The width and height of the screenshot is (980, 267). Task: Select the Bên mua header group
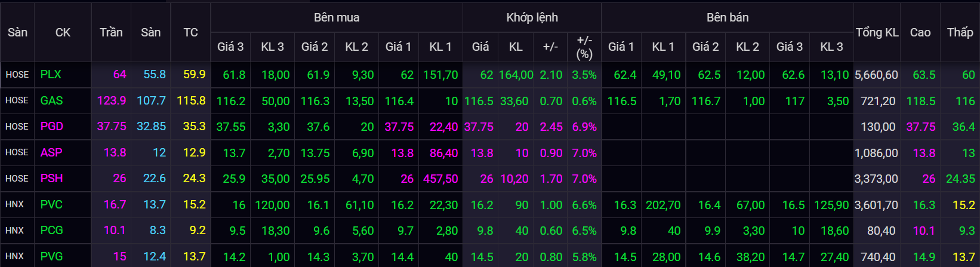[337, 18]
